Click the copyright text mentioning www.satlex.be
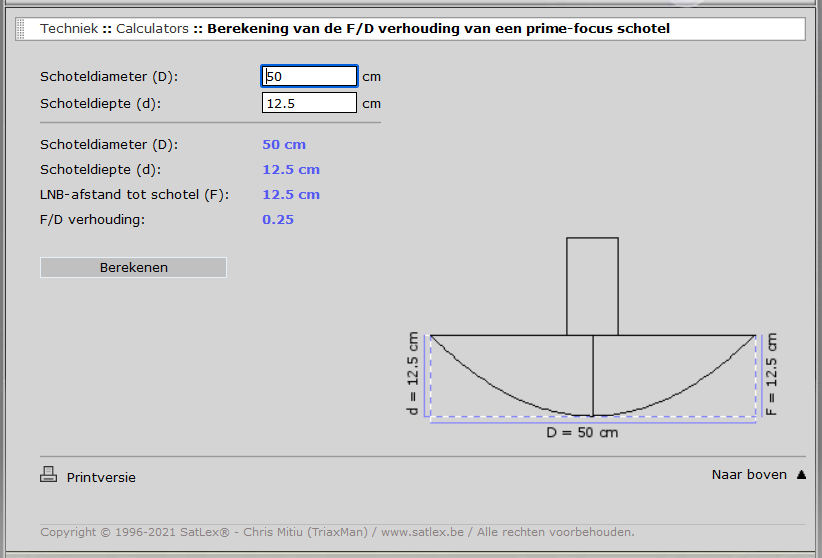The width and height of the screenshot is (822, 558). tap(337, 532)
